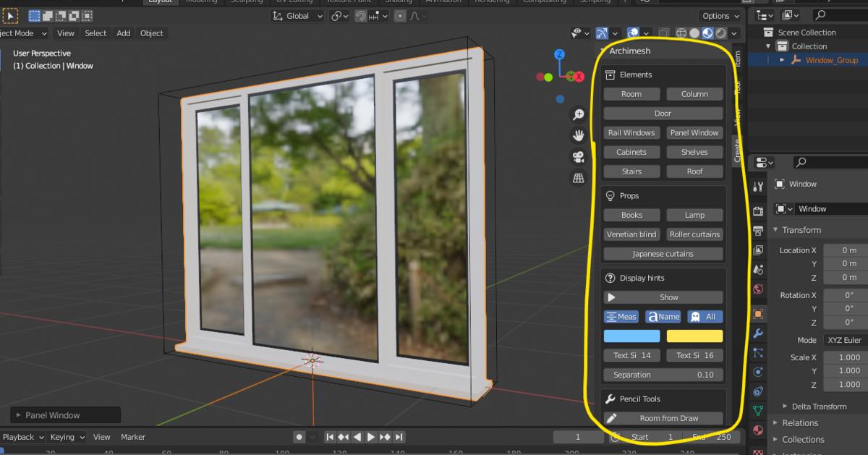
Task: Open Object Mode dropdown
Action: [x=24, y=33]
